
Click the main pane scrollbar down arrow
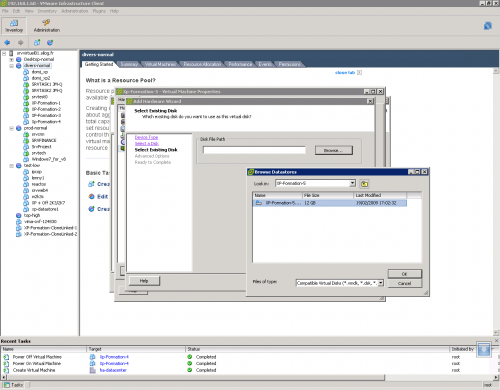pyautogui.click(x=496, y=333)
